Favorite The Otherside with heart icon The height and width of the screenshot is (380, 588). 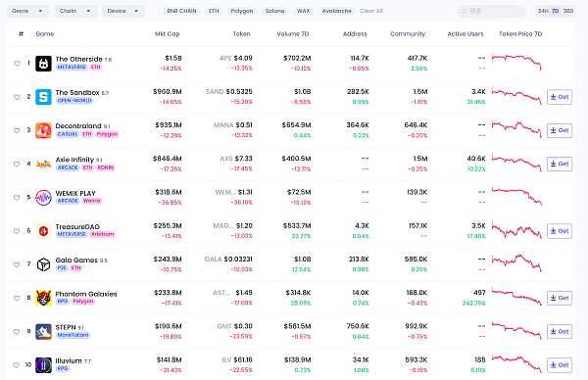point(17,64)
